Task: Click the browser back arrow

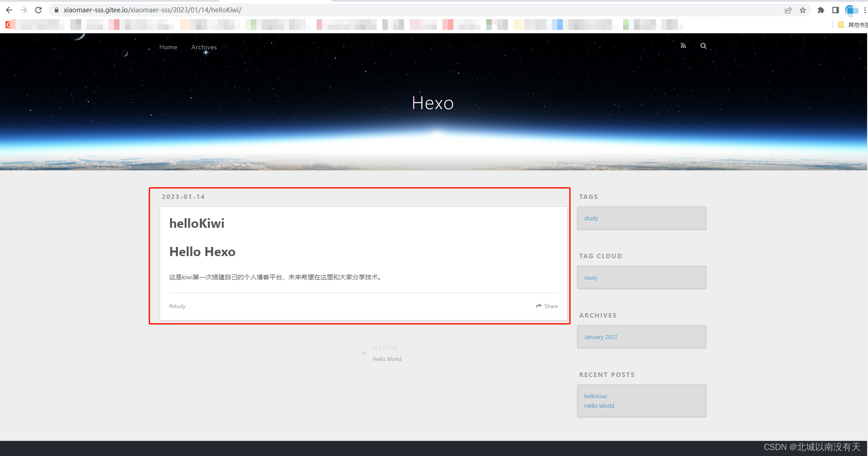Action: point(9,10)
